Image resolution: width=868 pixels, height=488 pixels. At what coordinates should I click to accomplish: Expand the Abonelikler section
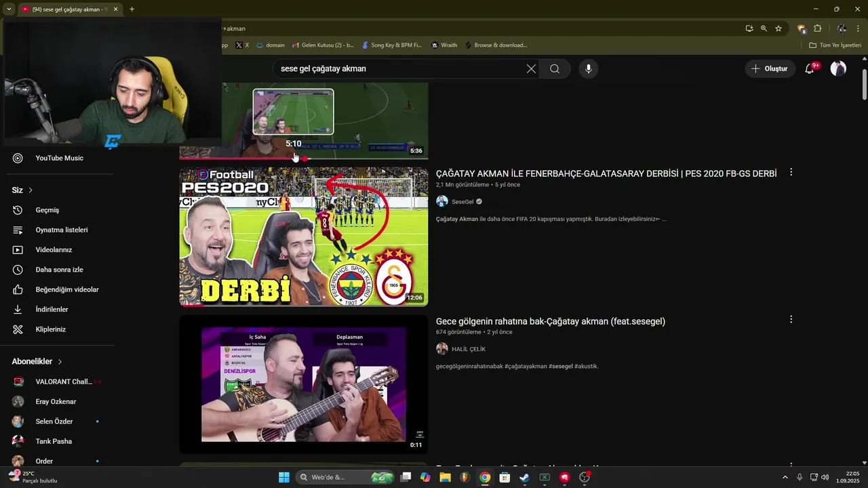(x=37, y=361)
